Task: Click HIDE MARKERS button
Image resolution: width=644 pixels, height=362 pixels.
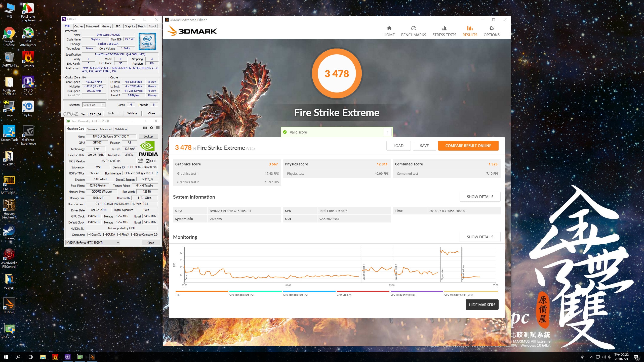Action: [482, 305]
